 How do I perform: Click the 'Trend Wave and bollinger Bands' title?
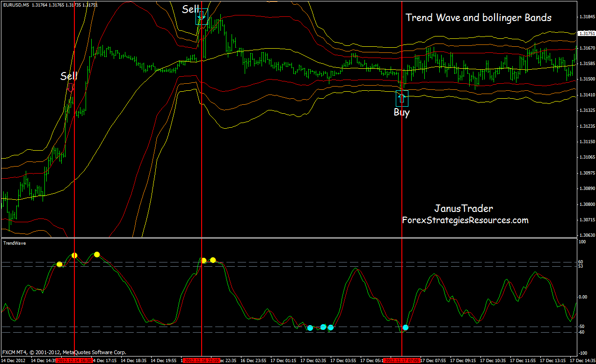coord(479,18)
